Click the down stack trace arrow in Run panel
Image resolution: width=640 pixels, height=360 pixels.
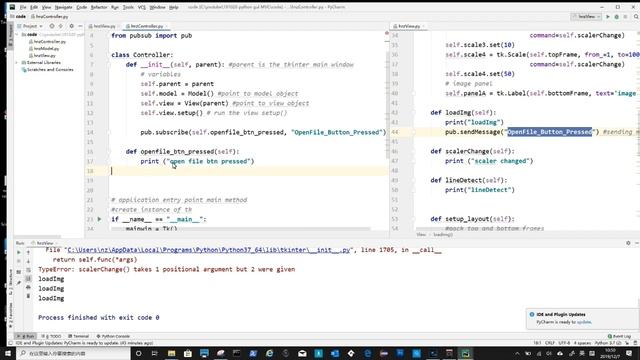[28, 261]
